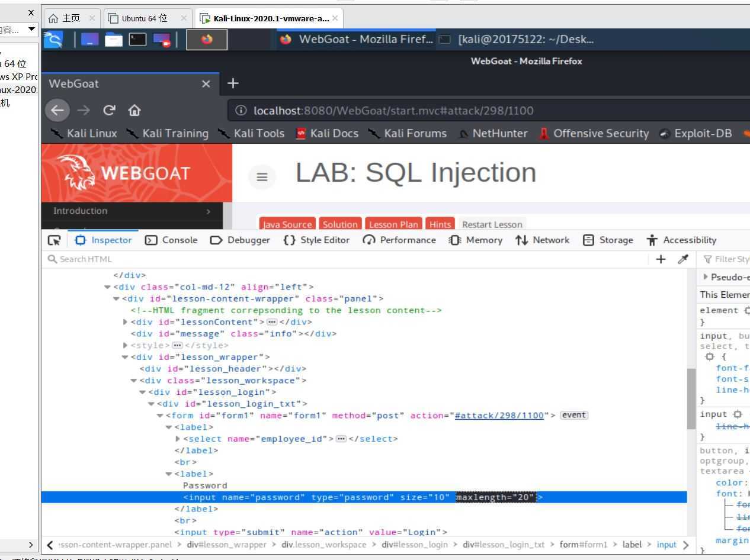
Task: Click the breadcrumb left scroll arrow
Action: click(50, 545)
